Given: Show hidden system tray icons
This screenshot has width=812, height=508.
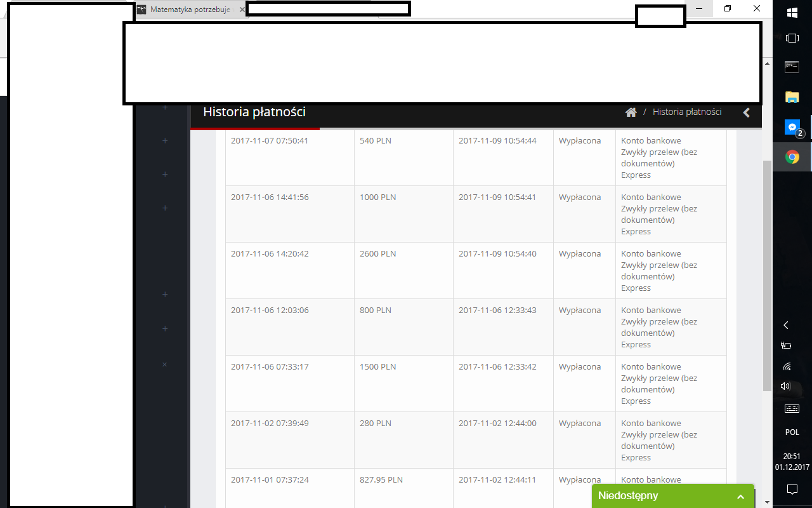Looking at the screenshot, I should tap(786, 325).
